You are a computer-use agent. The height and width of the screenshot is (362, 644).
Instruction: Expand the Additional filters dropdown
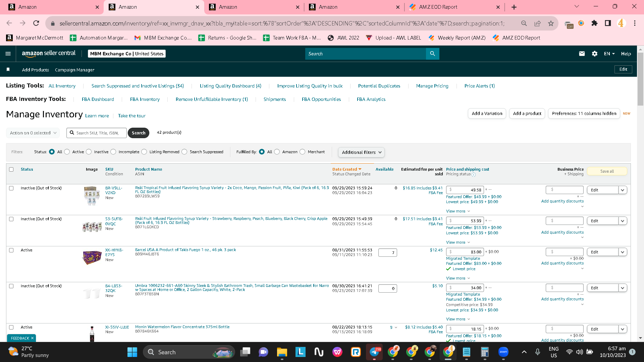point(361,152)
